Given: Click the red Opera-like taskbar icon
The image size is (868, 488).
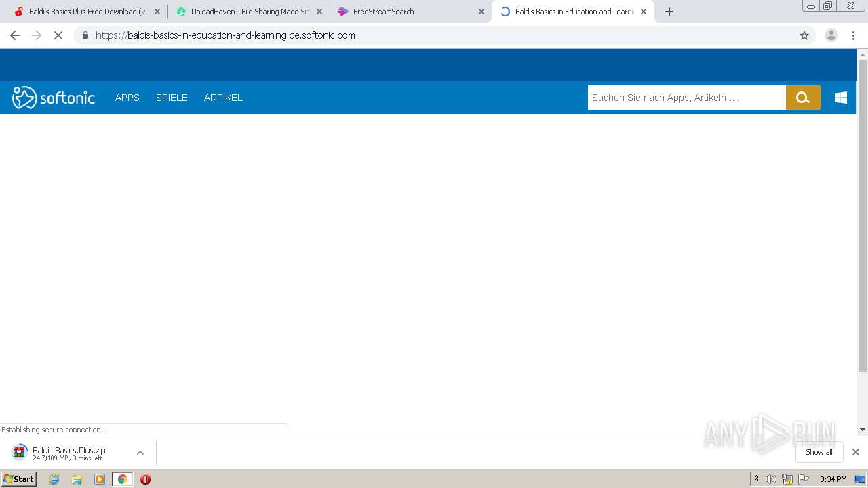Looking at the screenshot, I should [x=145, y=479].
